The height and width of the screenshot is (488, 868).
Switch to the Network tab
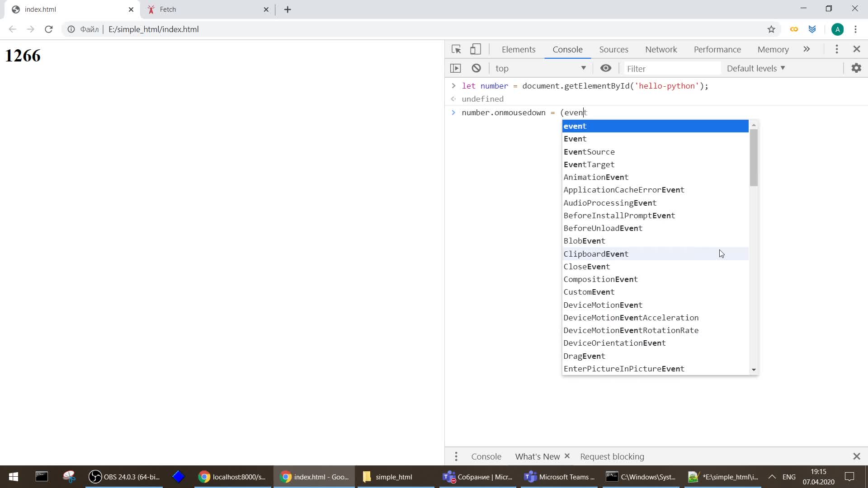point(661,49)
